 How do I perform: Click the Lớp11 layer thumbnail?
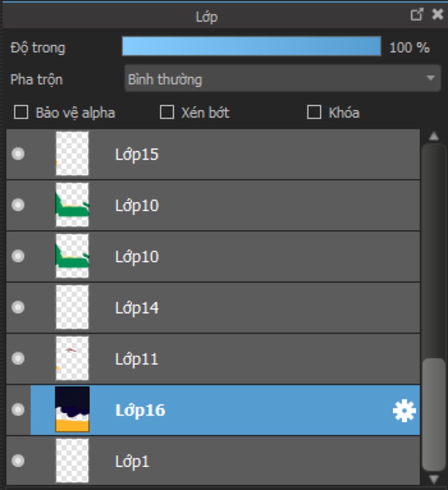(x=72, y=358)
